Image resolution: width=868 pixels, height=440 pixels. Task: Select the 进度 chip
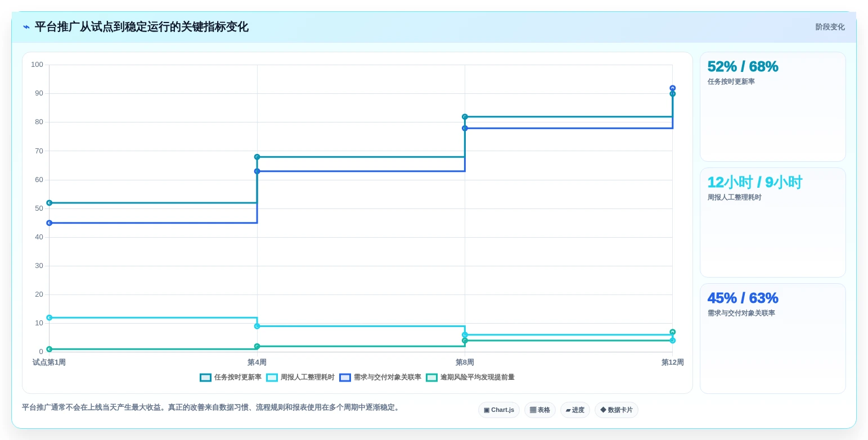coord(575,410)
